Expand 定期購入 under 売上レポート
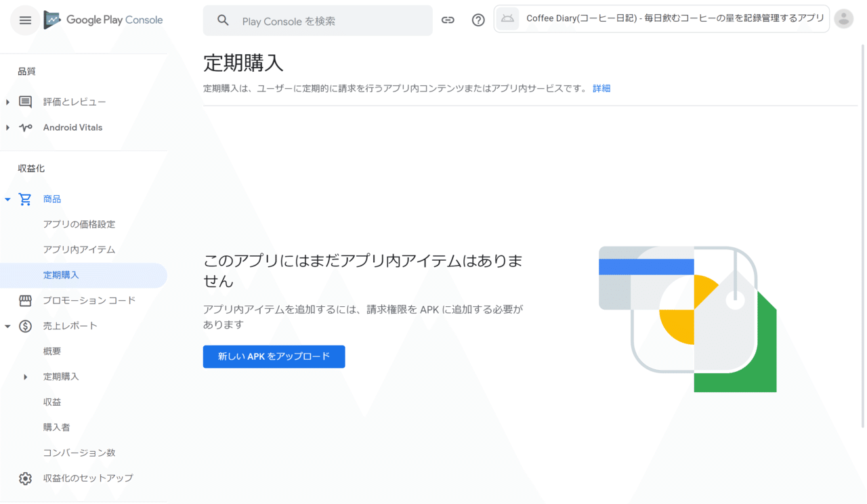Screen dimensions: 867x504 point(25,377)
